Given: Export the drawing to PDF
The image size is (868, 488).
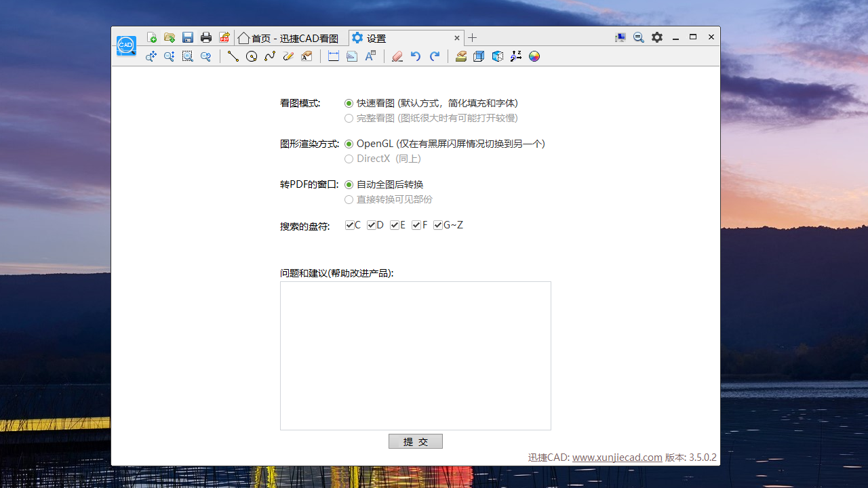Looking at the screenshot, I should click(224, 37).
